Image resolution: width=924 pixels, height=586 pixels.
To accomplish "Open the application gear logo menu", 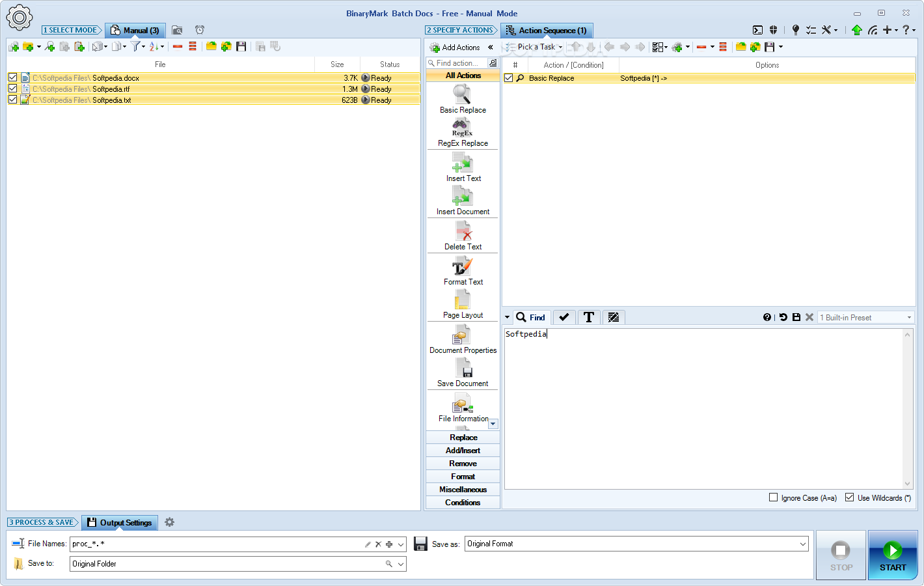I will [x=19, y=18].
